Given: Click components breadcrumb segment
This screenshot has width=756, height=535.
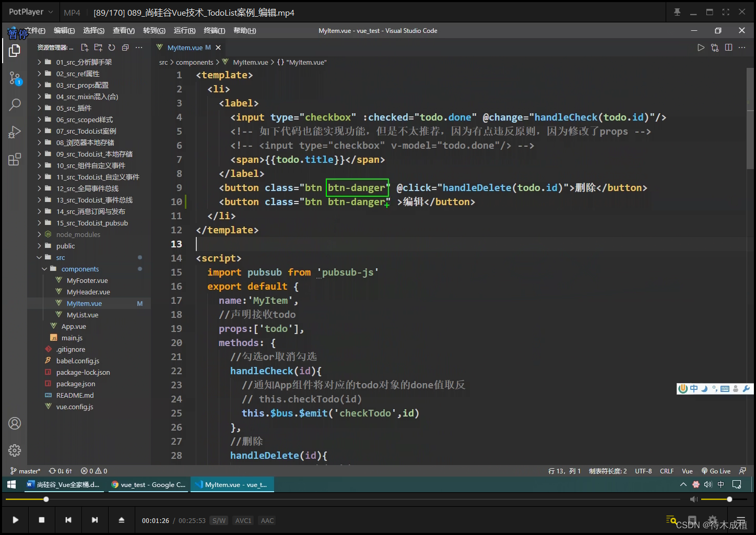Looking at the screenshot, I should [195, 62].
